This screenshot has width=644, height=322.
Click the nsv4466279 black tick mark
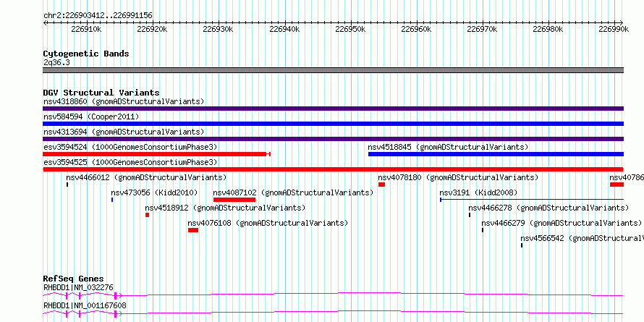pos(483,230)
